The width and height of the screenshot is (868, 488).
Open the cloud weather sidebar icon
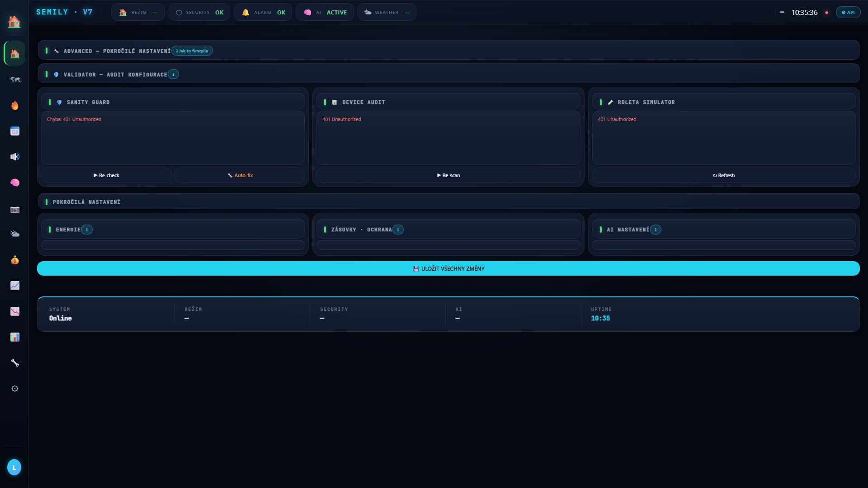tap(15, 234)
